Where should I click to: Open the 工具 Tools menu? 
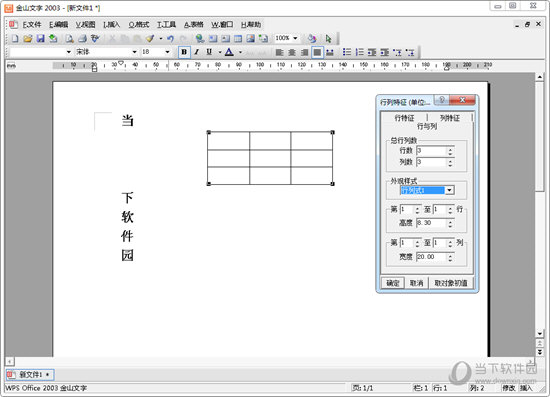click(x=166, y=25)
